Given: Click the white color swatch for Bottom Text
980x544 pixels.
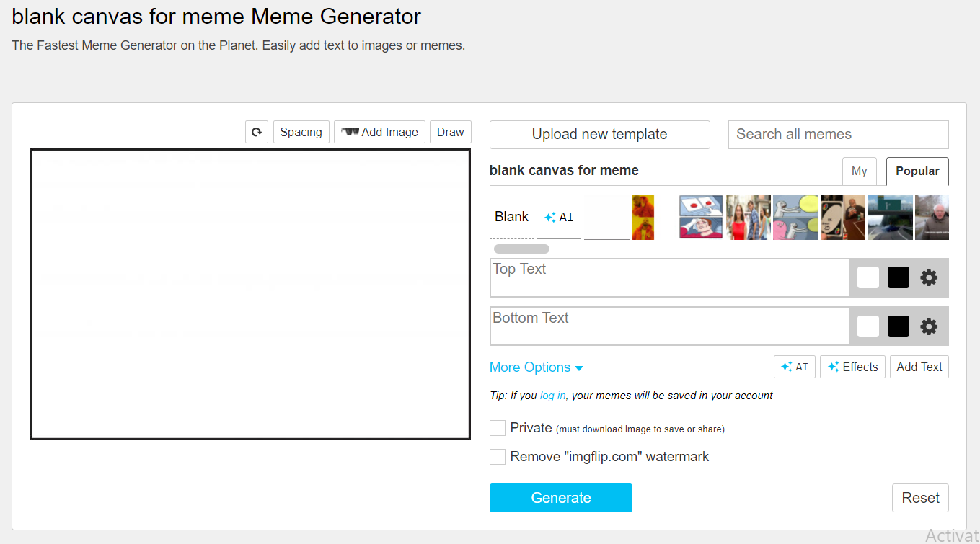Looking at the screenshot, I should coord(868,326).
